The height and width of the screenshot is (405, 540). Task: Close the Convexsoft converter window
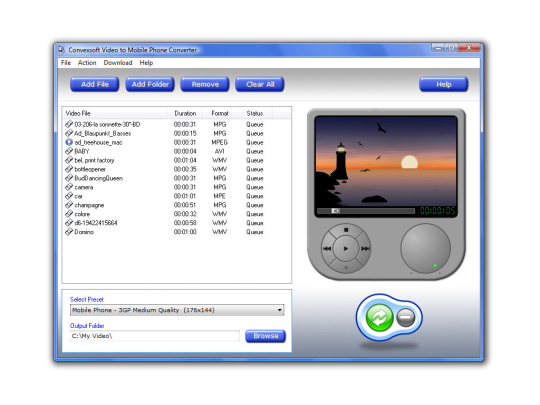[x=469, y=48]
